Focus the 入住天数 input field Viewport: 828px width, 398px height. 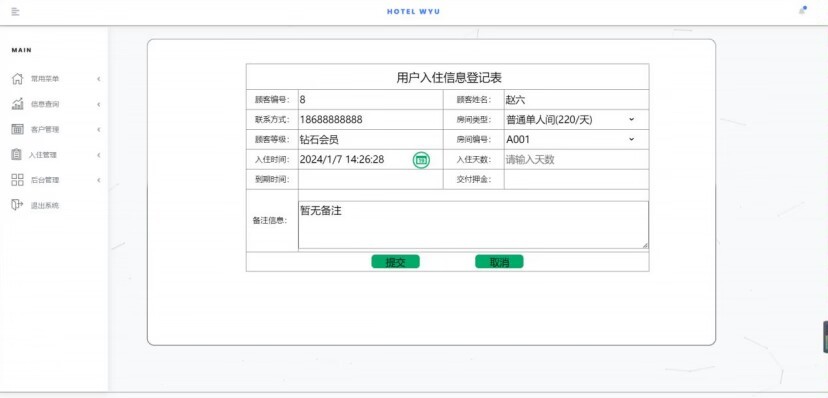click(x=576, y=159)
